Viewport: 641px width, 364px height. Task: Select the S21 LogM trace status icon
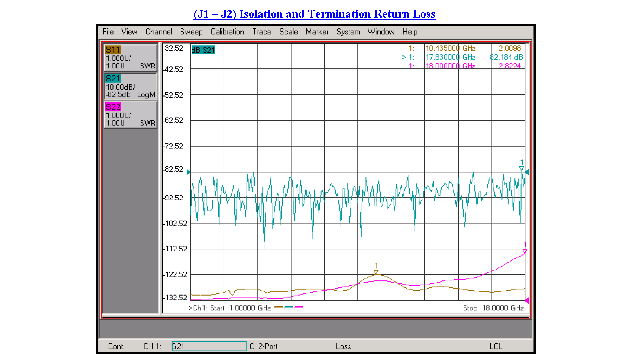tap(130, 86)
